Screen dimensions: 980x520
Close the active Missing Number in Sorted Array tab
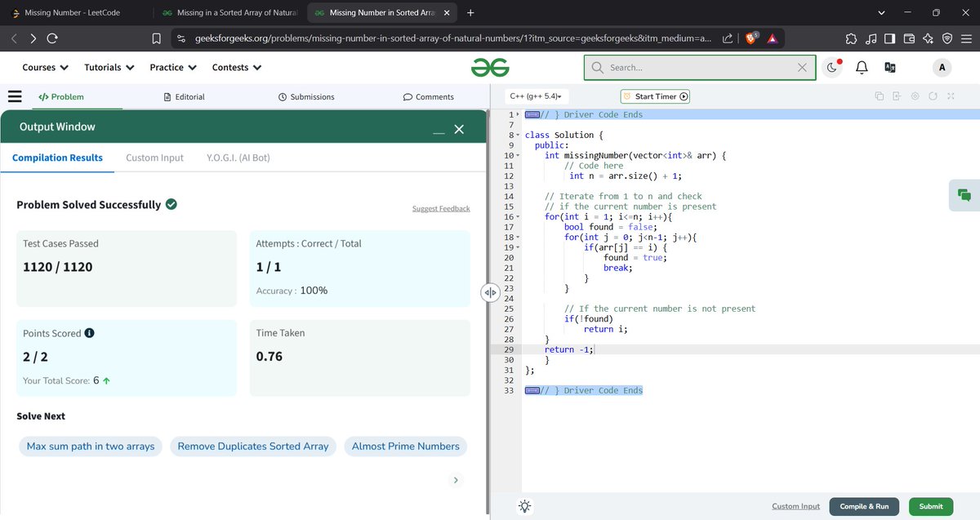pyautogui.click(x=448, y=13)
